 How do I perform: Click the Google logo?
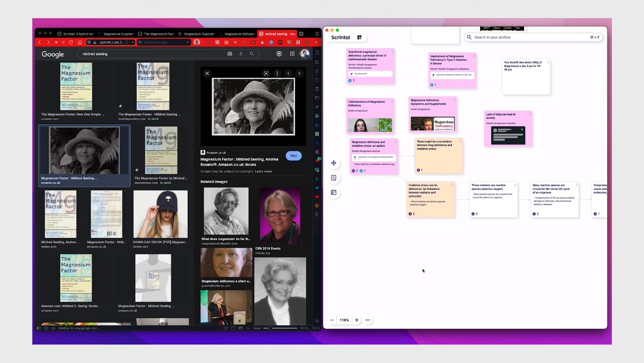coord(53,54)
